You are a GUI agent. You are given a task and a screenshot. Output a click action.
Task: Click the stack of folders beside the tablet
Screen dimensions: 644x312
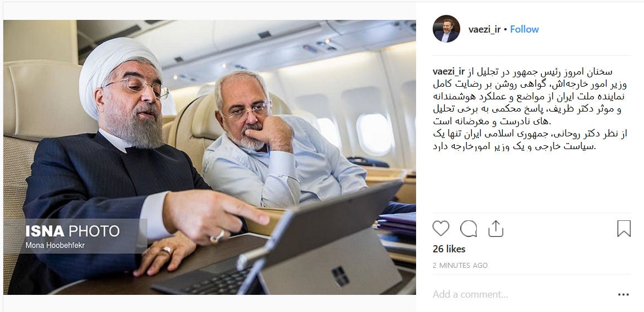click(x=397, y=224)
